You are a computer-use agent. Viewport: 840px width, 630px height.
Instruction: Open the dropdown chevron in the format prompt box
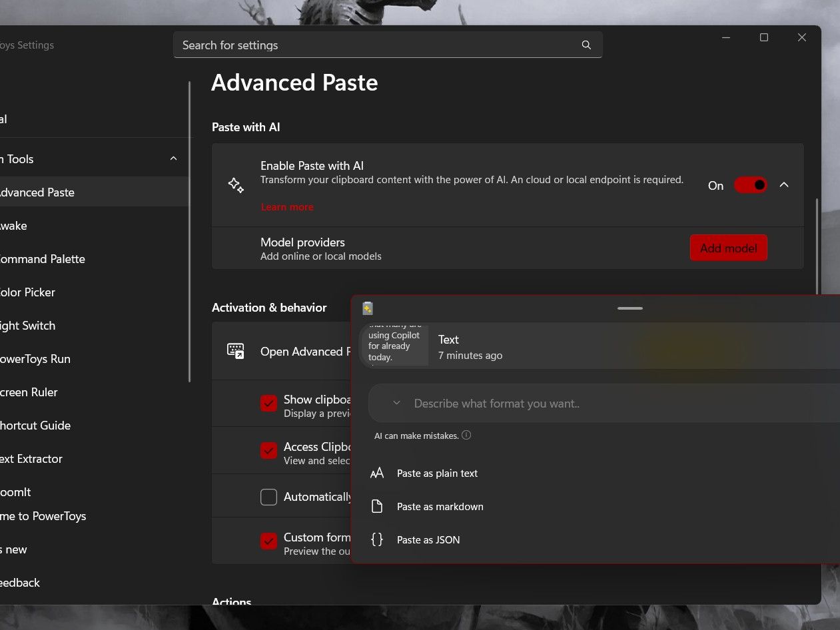point(396,403)
